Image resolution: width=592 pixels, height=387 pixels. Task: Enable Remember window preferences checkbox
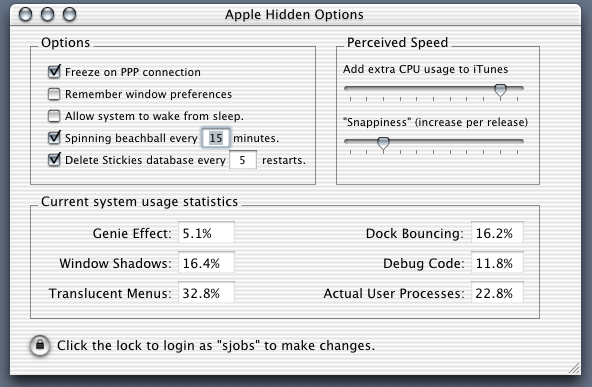(54, 94)
